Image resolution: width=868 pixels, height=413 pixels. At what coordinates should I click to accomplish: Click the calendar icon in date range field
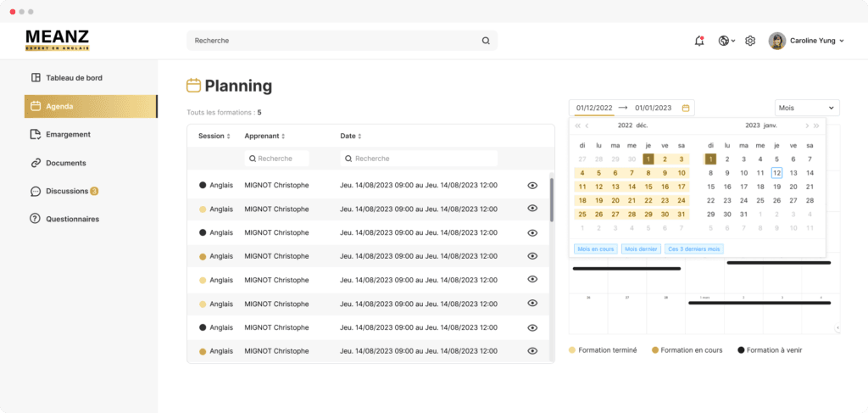pos(686,108)
